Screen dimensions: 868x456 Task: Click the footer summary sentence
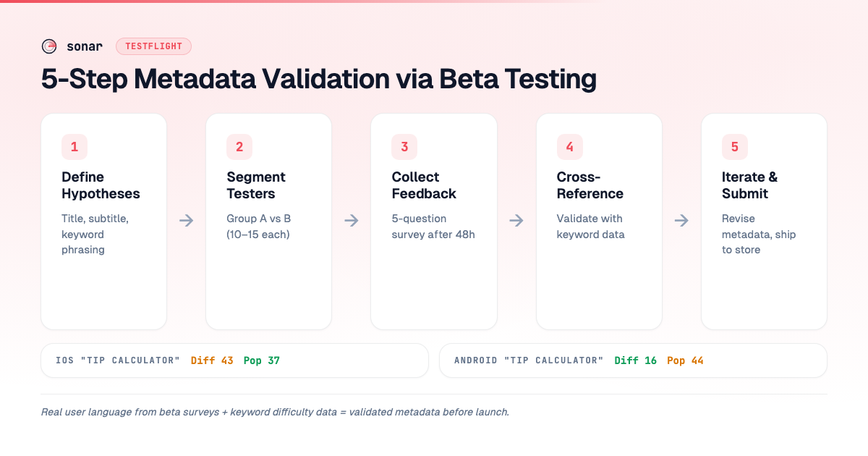[x=276, y=412]
